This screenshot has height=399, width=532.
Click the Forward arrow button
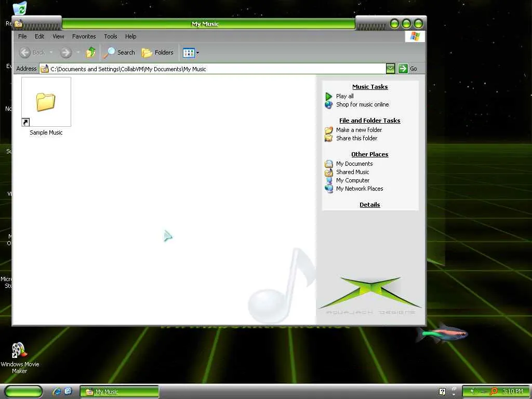tap(66, 52)
